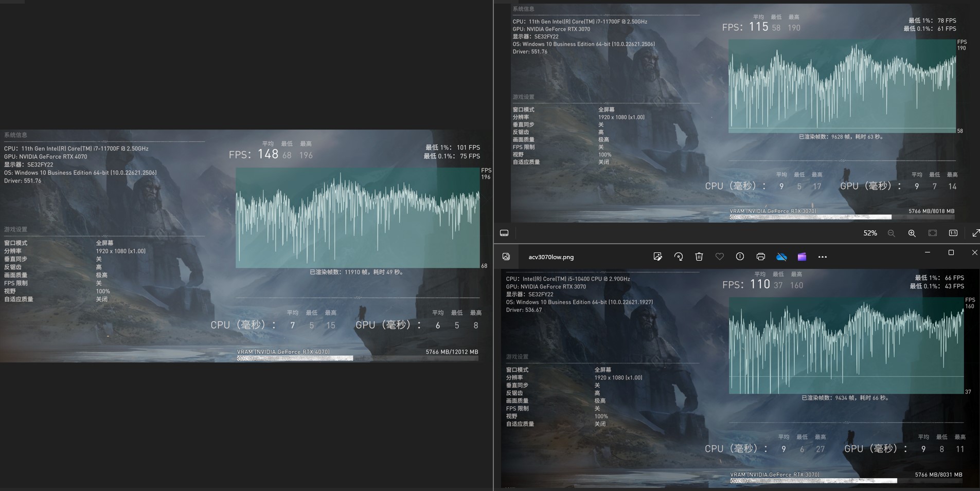Enter full screen with the diagonal arrows icon
This screenshot has width=980, height=491.
point(975,233)
